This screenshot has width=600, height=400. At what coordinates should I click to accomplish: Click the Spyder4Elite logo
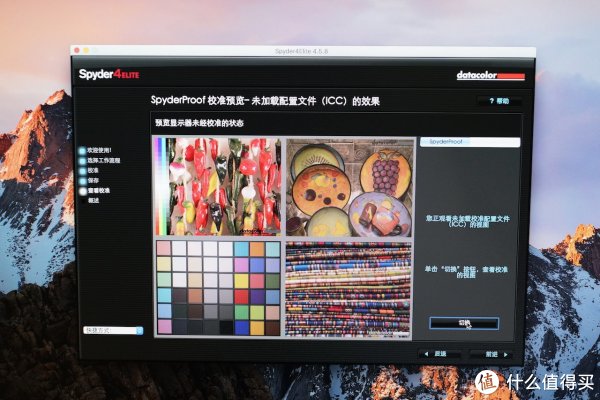coord(111,74)
